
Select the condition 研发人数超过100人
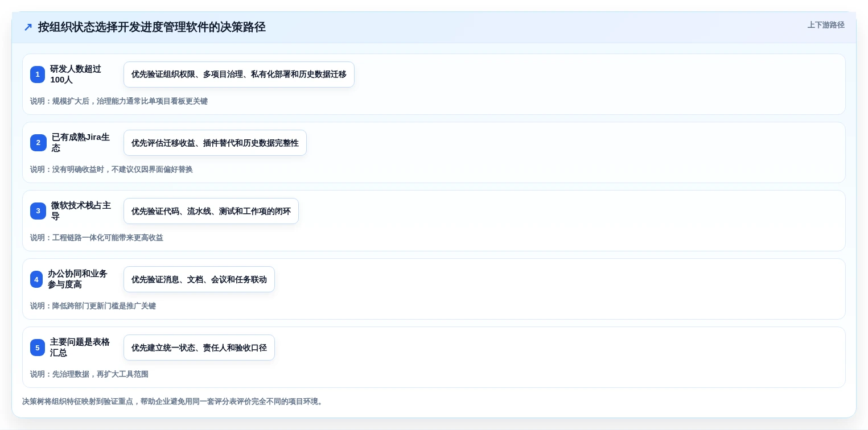(x=76, y=75)
